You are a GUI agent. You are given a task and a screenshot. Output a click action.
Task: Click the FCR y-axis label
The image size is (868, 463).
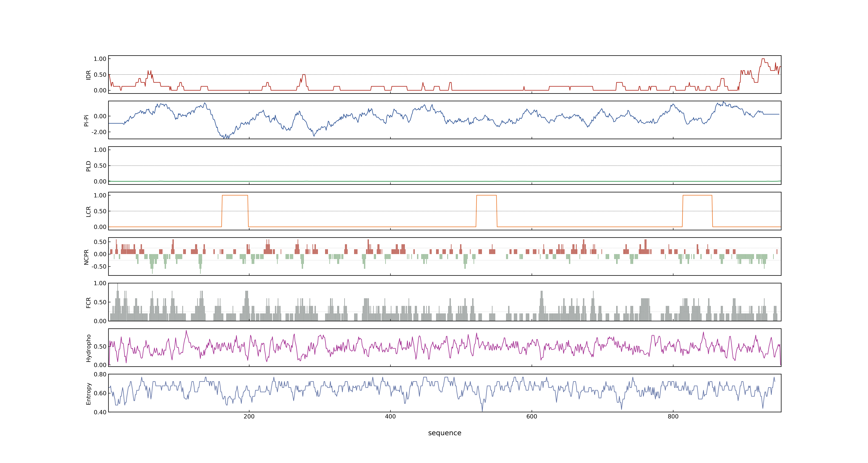click(x=89, y=303)
